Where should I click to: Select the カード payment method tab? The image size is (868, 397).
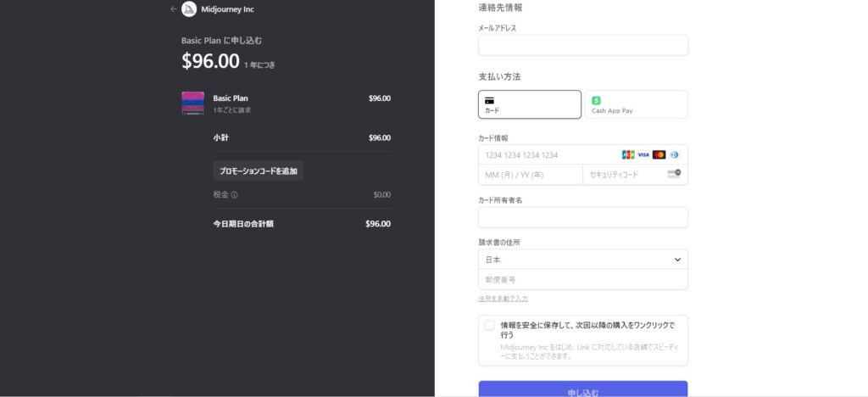point(530,104)
